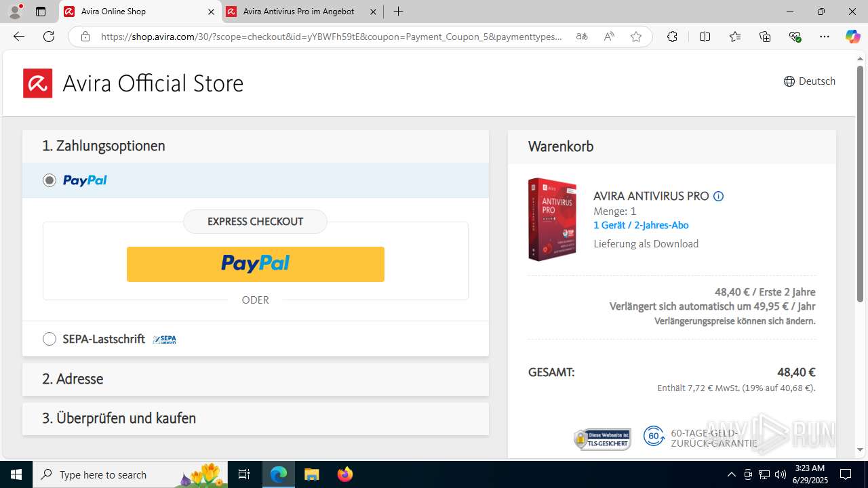
Task: Open the 1 Gerät / 2-Jahres-Abo link
Action: click(x=641, y=225)
